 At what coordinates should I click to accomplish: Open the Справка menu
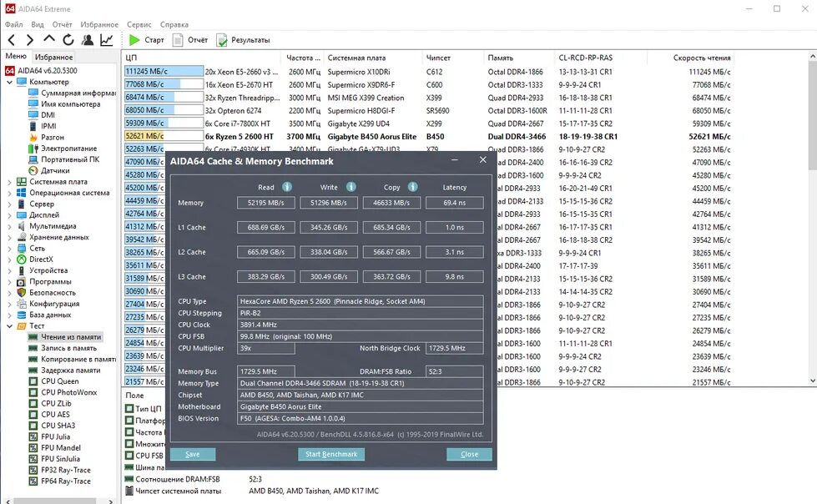(174, 24)
